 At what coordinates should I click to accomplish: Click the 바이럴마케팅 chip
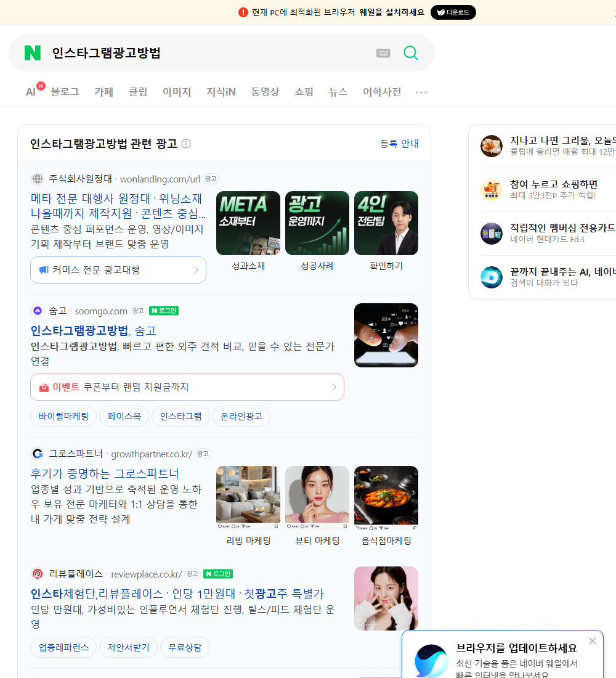63,416
